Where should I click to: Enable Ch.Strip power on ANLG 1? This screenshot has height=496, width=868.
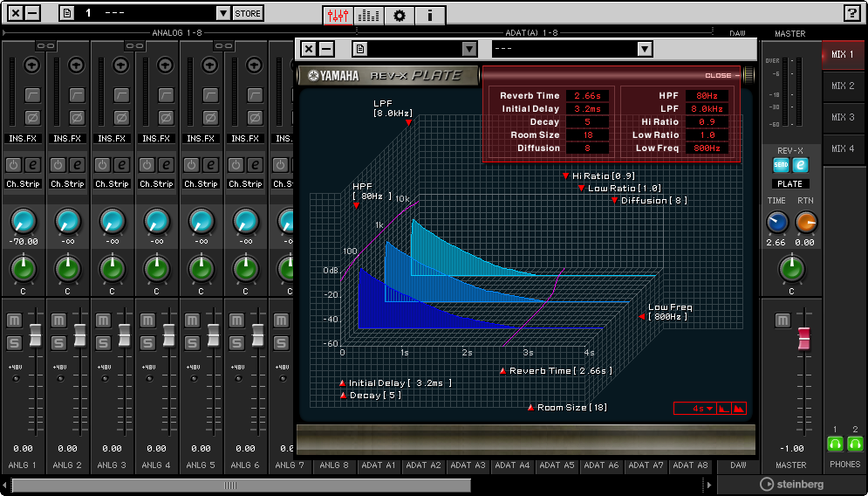tap(13, 164)
